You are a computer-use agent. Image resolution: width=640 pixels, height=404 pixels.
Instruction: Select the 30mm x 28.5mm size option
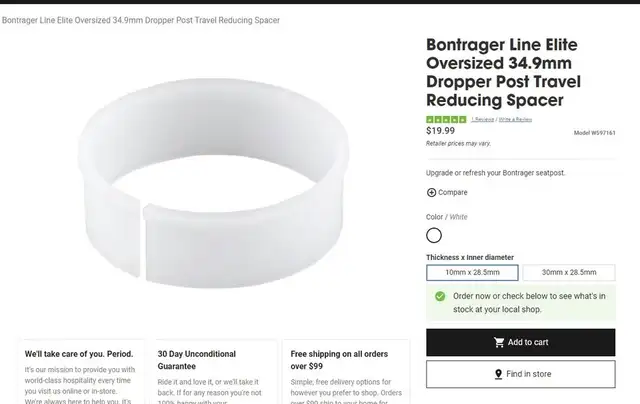pos(569,273)
